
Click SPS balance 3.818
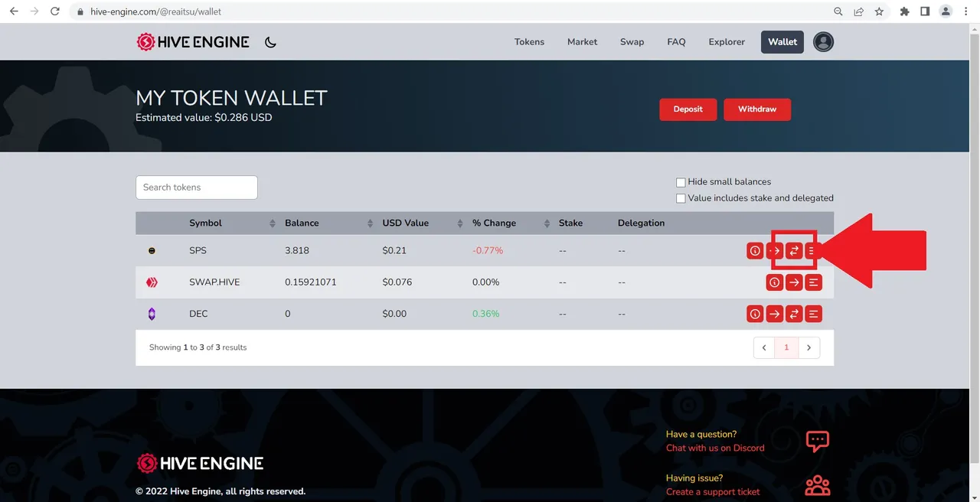297,251
